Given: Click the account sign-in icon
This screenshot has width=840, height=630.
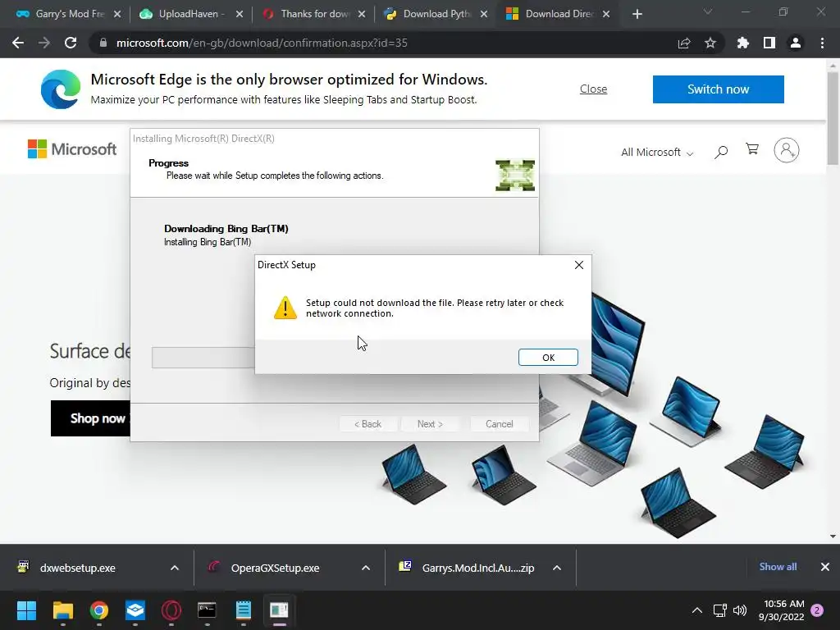Looking at the screenshot, I should click(x=787, y=151).
